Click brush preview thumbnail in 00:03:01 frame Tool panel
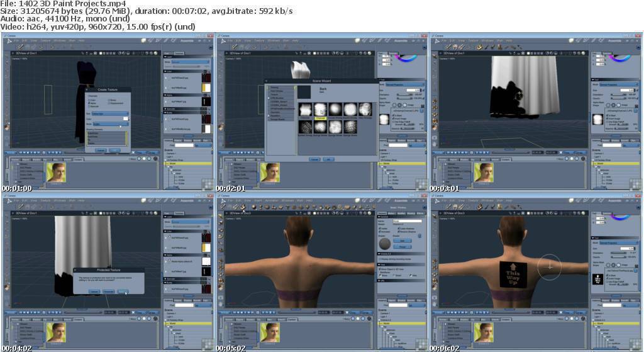Image resolution: width=644 pixels, height=352 pixels. tap(597, 120)
